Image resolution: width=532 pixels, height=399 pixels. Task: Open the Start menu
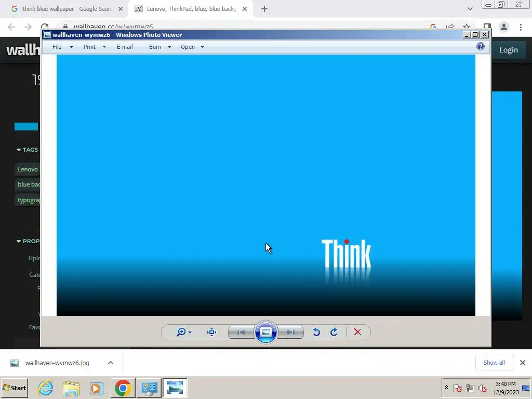tap(14, 388)
